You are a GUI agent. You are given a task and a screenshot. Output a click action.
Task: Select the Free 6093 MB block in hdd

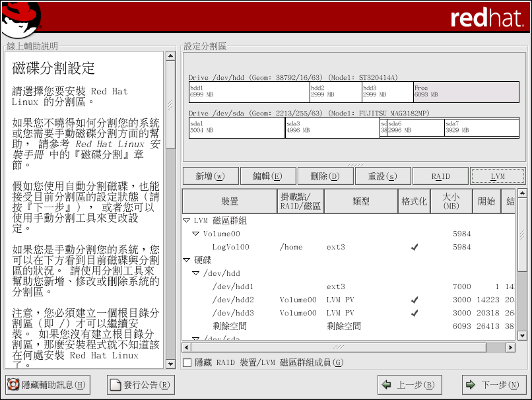coord(469,91)
